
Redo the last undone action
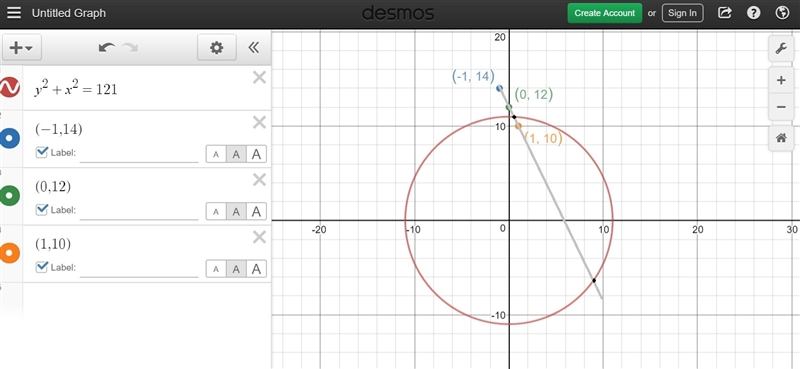pos(130,48)
